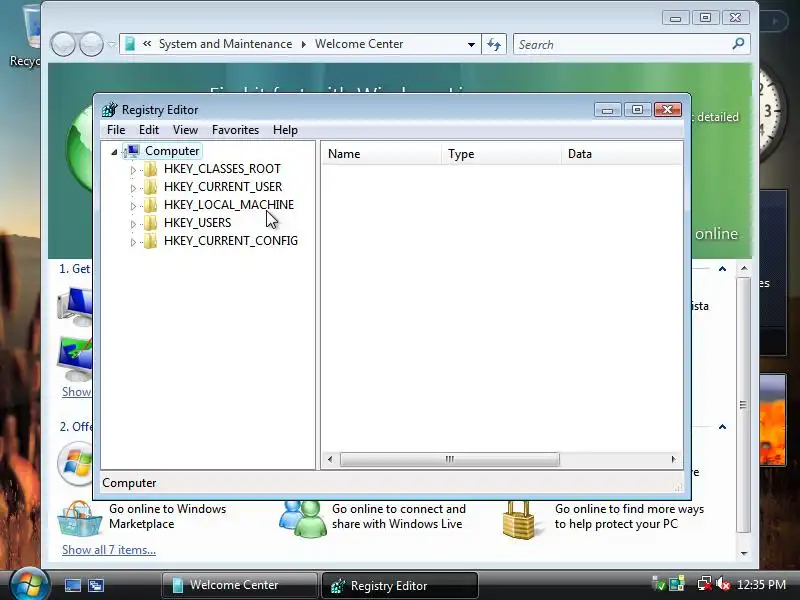Click the Registry Editor title bar icon
Image resolution: width=800 pixels, height=600 pixels.
109,110
